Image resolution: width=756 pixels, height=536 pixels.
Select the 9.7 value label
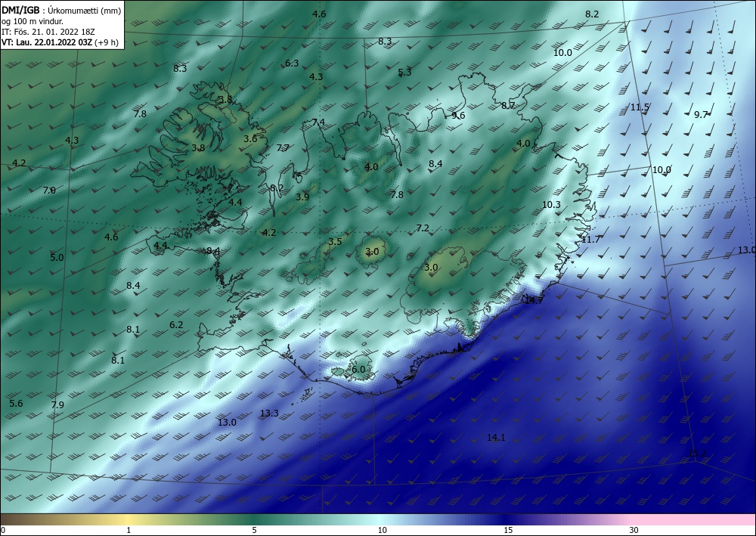pos(701,114)
